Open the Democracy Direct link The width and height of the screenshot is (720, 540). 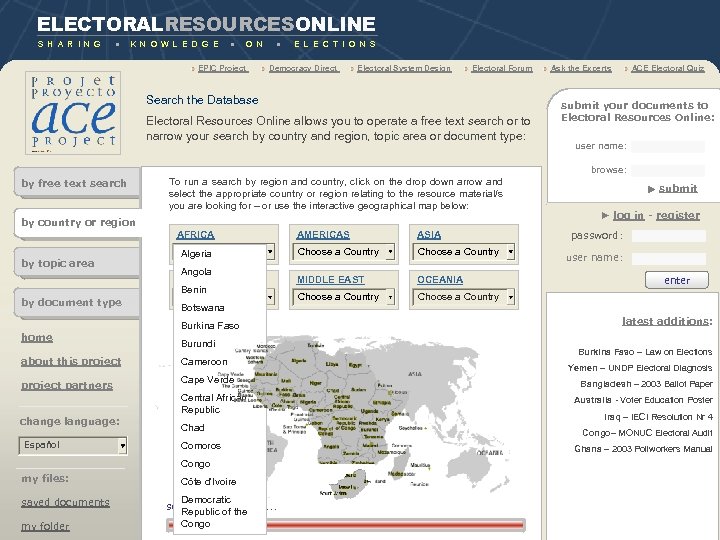tap(304, 68)
